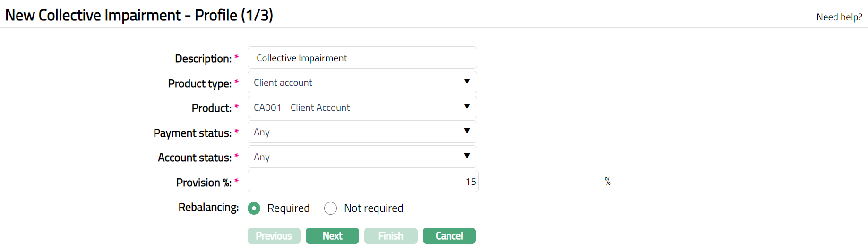
Task: Click the Product type label text
Action: 199,83
